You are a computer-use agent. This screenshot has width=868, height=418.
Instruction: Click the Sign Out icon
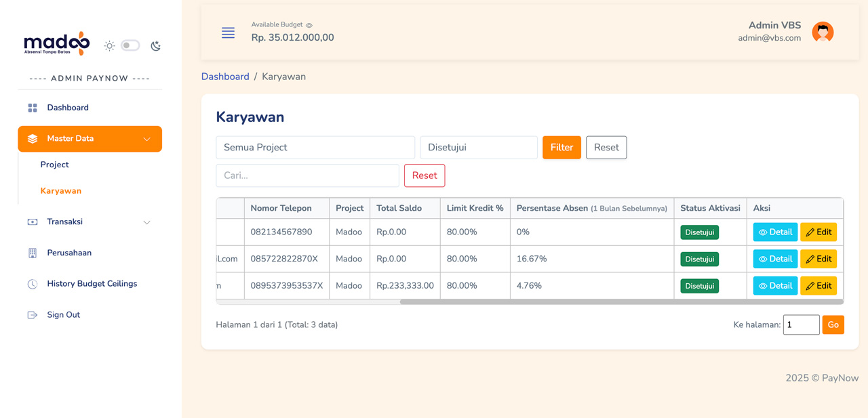33,315
